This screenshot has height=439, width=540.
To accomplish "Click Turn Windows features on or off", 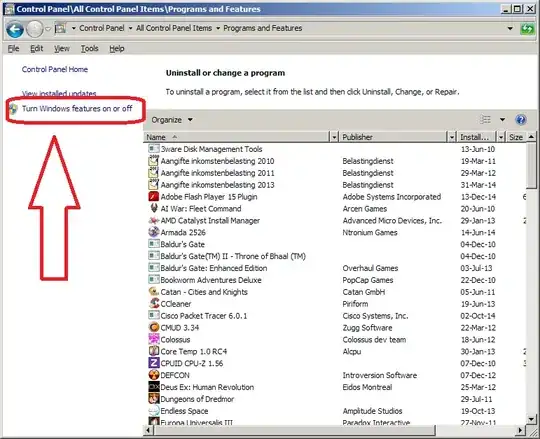I will coord(77,108).
